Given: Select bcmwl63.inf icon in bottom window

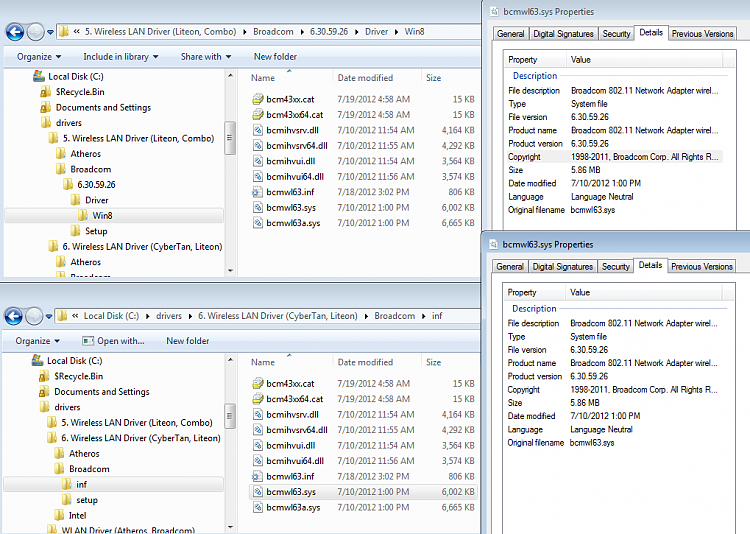Looking at the screenshot, I should 258,476.
